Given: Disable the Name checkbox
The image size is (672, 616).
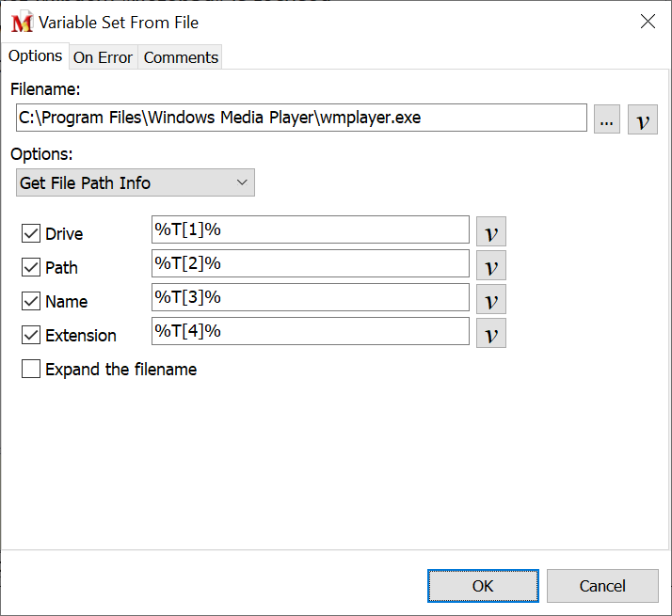Looking at the screenshot, I should [31, 301].
